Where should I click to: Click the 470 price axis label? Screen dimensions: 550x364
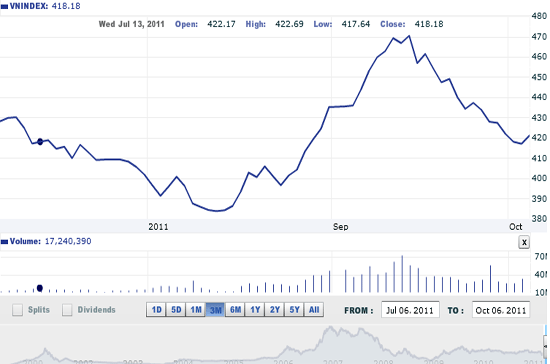(539, 36)
